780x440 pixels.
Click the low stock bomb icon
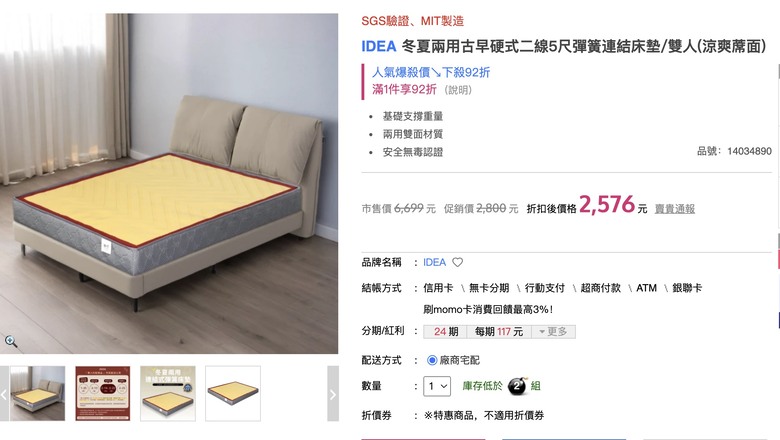pos(517,386)
